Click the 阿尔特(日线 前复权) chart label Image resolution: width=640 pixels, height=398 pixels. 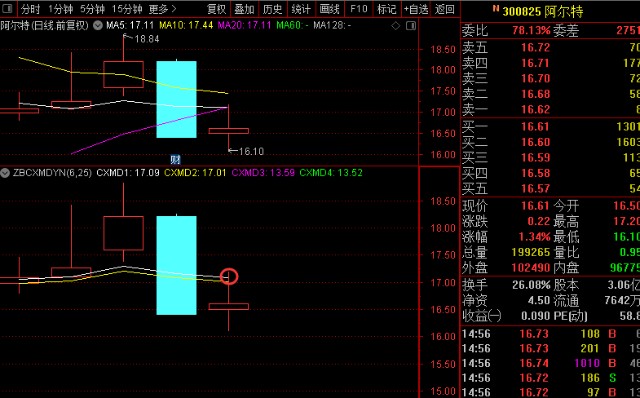click(x=44, y=25)
